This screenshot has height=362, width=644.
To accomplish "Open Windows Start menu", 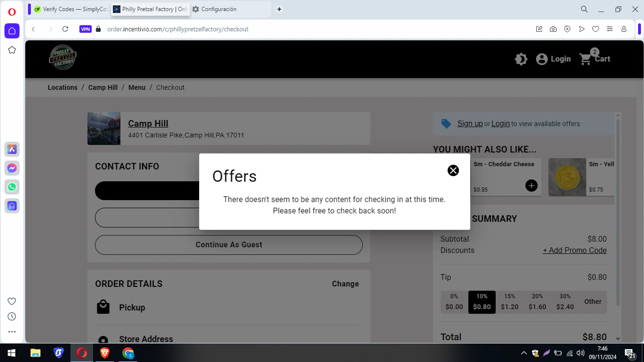I will (x=12, y=353).
